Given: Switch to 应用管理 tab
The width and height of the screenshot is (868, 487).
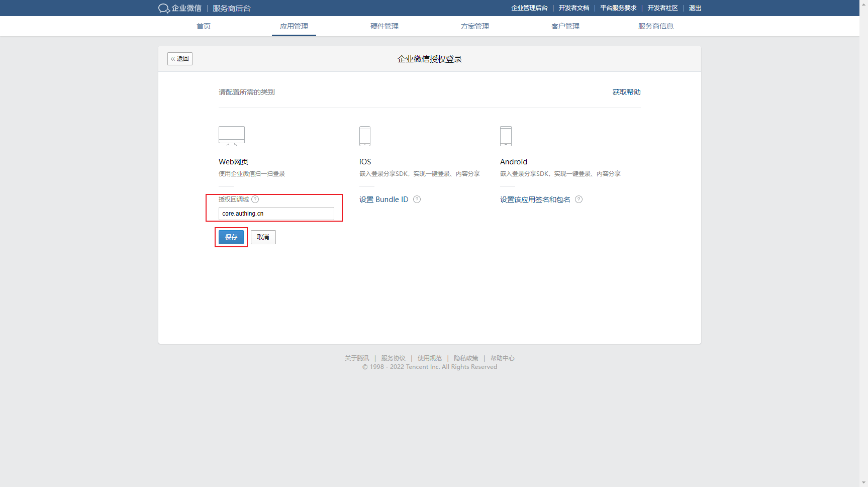Looking at the screenshot, I should 294,26.
